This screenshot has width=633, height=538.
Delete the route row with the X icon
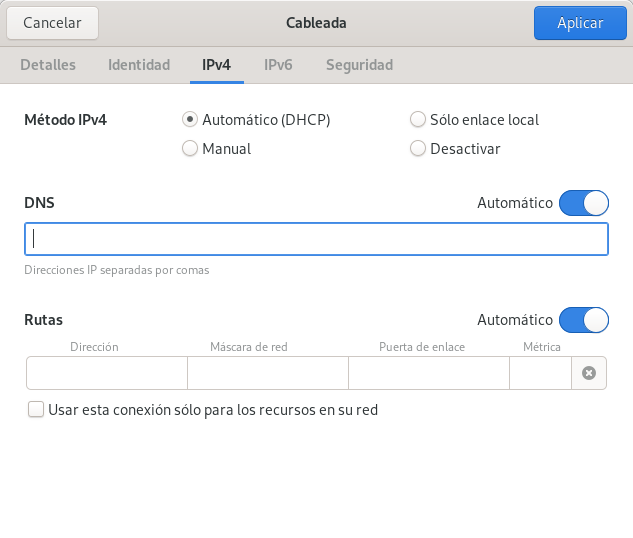click(x=589, y=373)
